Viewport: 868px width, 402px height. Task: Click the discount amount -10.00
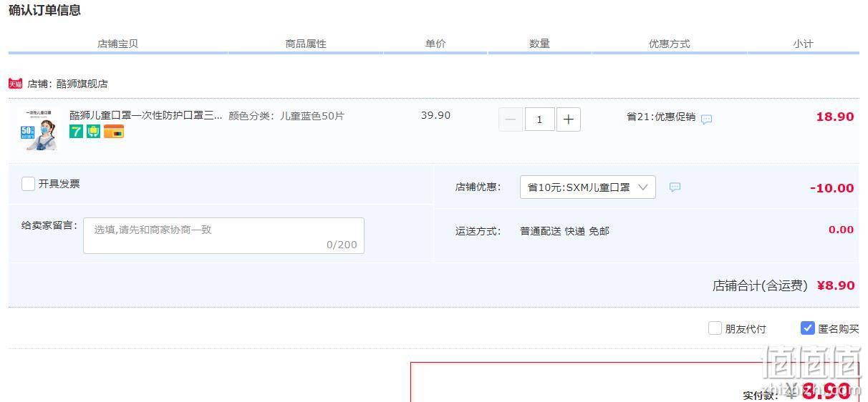point(832,188)
